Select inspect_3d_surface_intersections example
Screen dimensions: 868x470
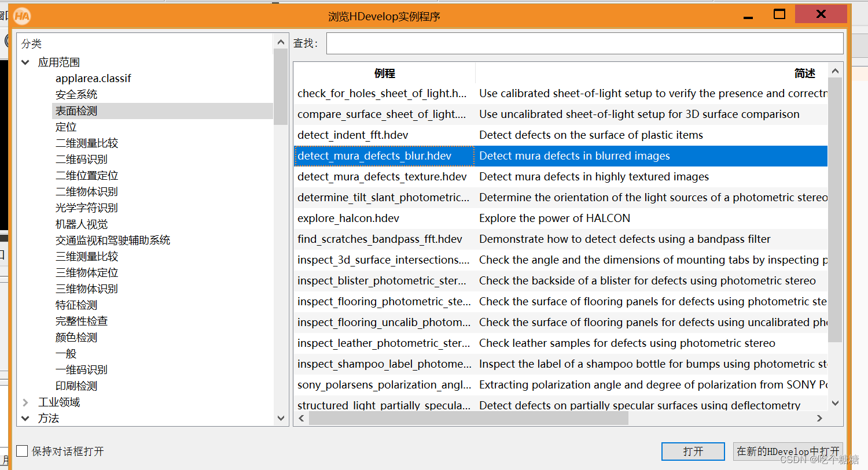point(383,260)
